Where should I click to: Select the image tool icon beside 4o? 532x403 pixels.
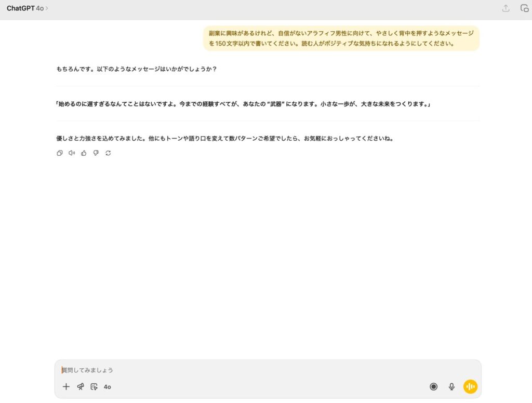coord(94,386)
